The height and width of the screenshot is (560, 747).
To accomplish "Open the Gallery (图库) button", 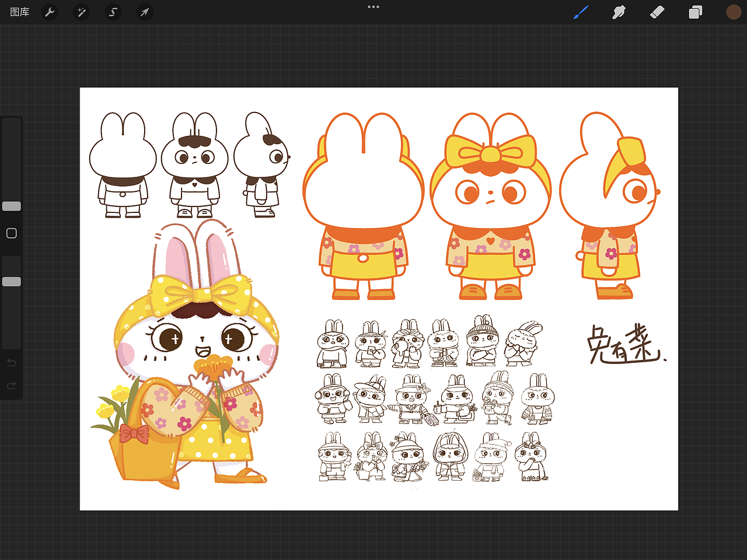I will (20, 12).
